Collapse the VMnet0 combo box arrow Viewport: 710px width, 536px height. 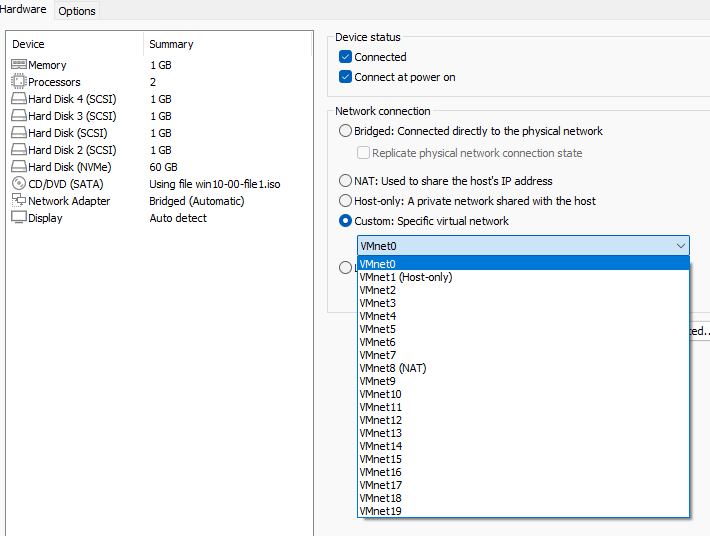point(681,246)
